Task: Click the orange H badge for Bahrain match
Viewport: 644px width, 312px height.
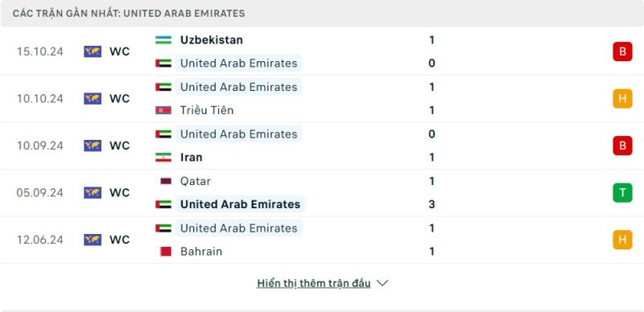Action: click(x=622, y=240)
